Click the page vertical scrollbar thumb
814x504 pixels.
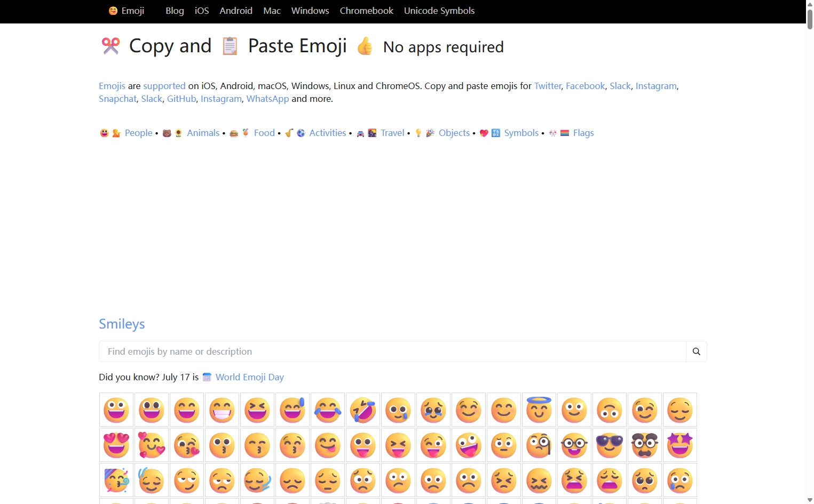click(x=810, y=19)
